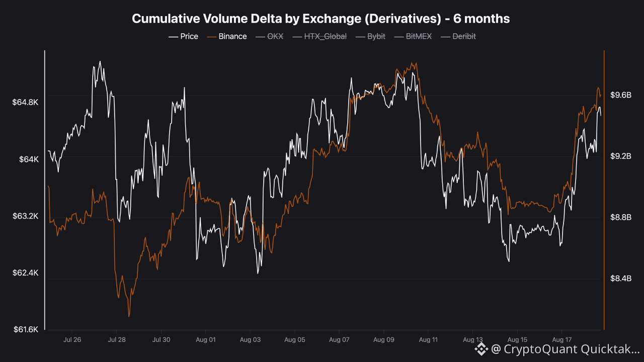Screen dimensions: 644x362
Task: Click the $64.8K price axis label
Action: (x=26, y=102)
